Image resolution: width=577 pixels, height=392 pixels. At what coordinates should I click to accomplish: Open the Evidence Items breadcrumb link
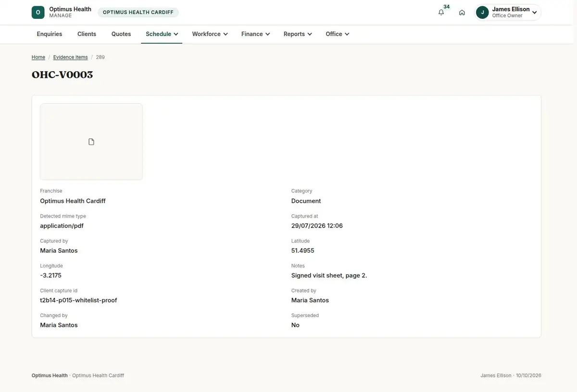coord(70,57)
